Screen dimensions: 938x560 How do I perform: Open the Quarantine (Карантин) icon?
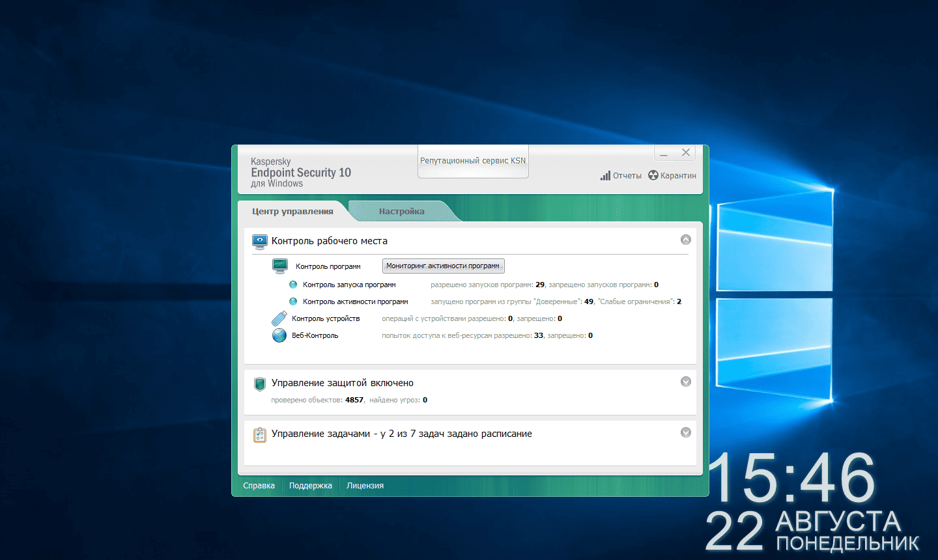click(x=653, y=175)
